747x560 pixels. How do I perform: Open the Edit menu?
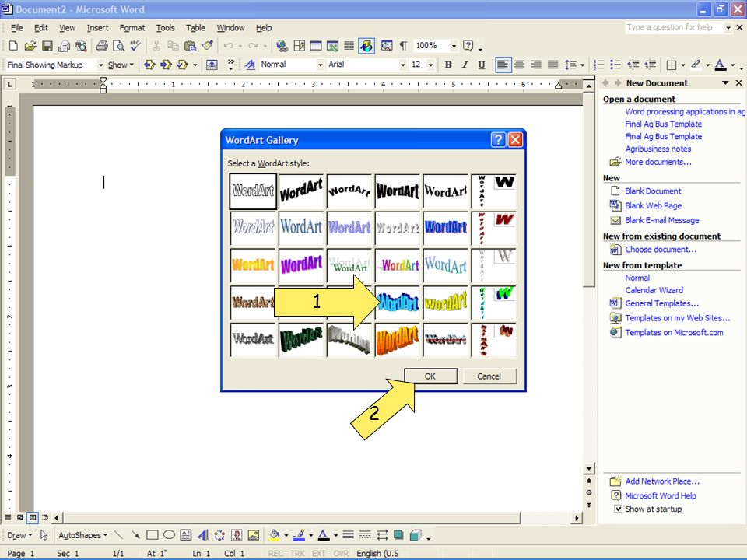(41, 28)
